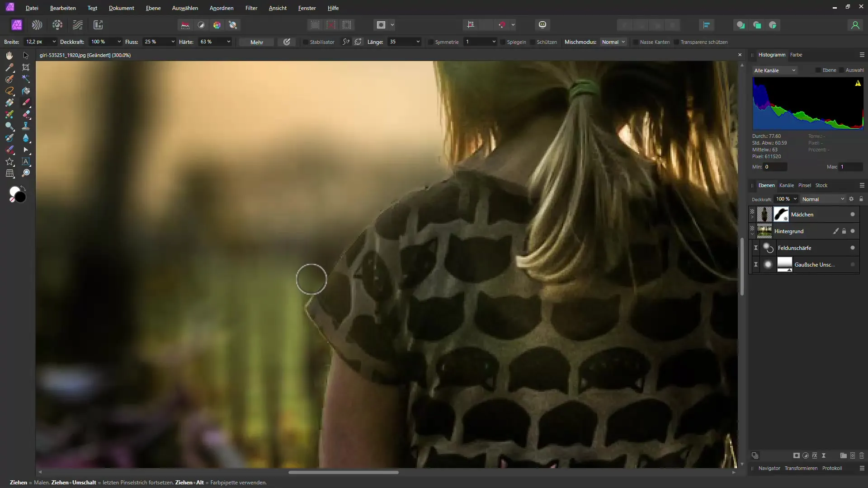Select the Crop tool
The width and height of the screenshot is (868, 488).
(26, 67)
